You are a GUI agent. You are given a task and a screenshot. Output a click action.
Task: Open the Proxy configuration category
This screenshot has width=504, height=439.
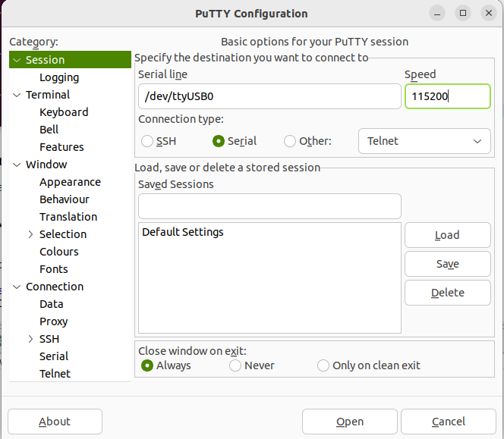(x=54, y=321)
